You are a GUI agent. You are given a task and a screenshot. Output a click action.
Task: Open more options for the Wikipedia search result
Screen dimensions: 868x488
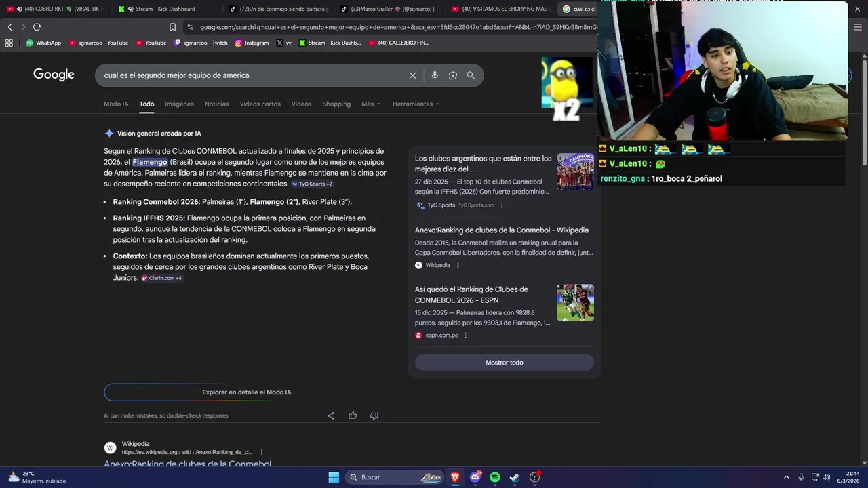[261, 452]
